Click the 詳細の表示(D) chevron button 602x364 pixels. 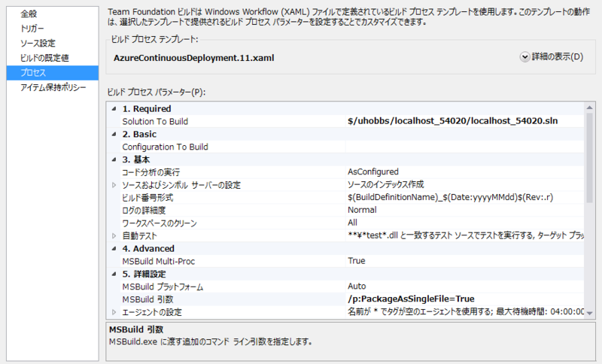click(524, 57)
